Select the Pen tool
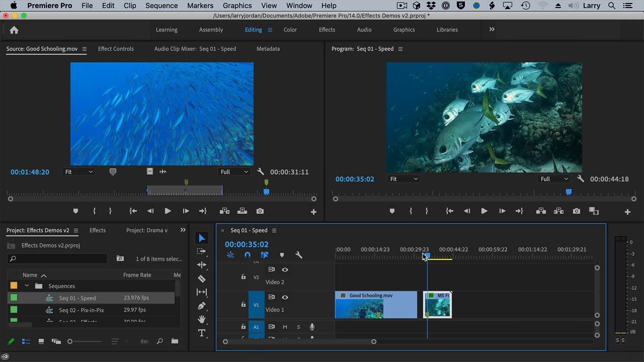Viewport: 644px width, 362px height. coord(202,306)
